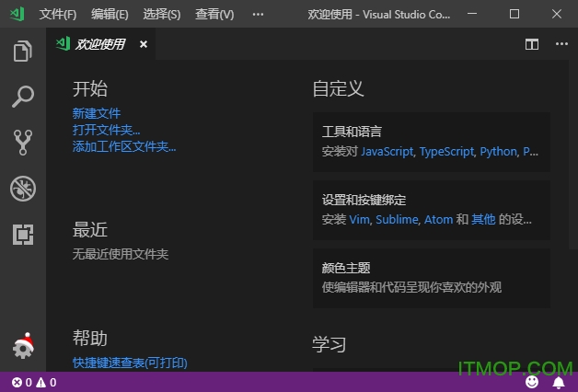
Task: Click the 帮助 section heading
Action: click(x=90, y=338)
